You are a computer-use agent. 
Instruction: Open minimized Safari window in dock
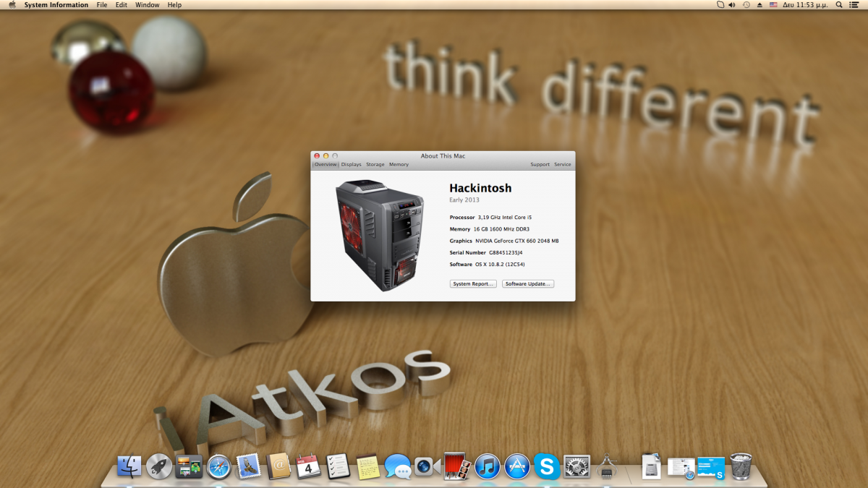(681, 468)
